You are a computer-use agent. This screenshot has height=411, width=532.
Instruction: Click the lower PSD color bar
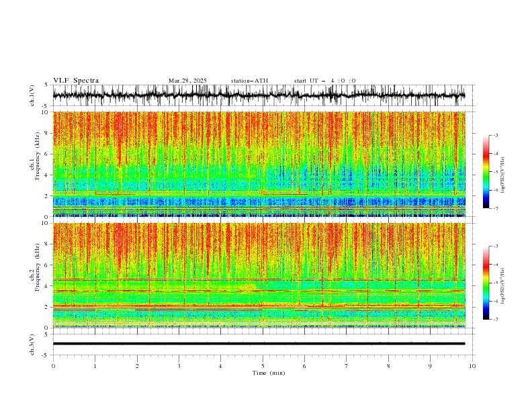486,283
